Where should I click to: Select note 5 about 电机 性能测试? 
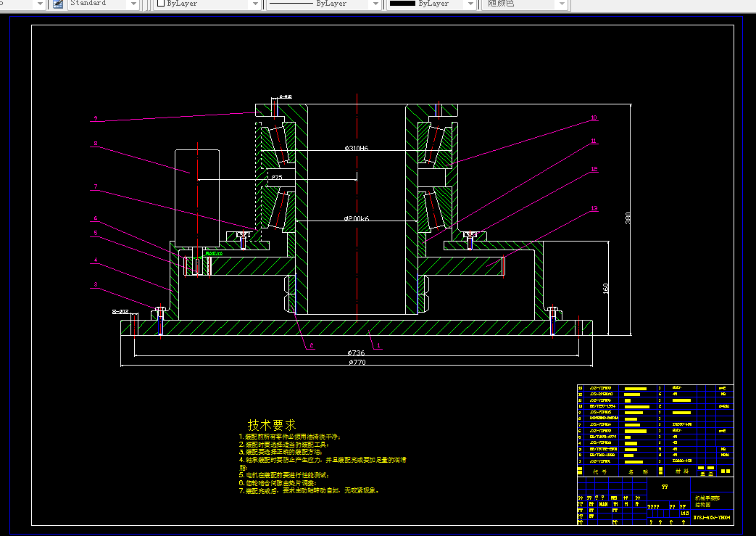coord(284,475)
